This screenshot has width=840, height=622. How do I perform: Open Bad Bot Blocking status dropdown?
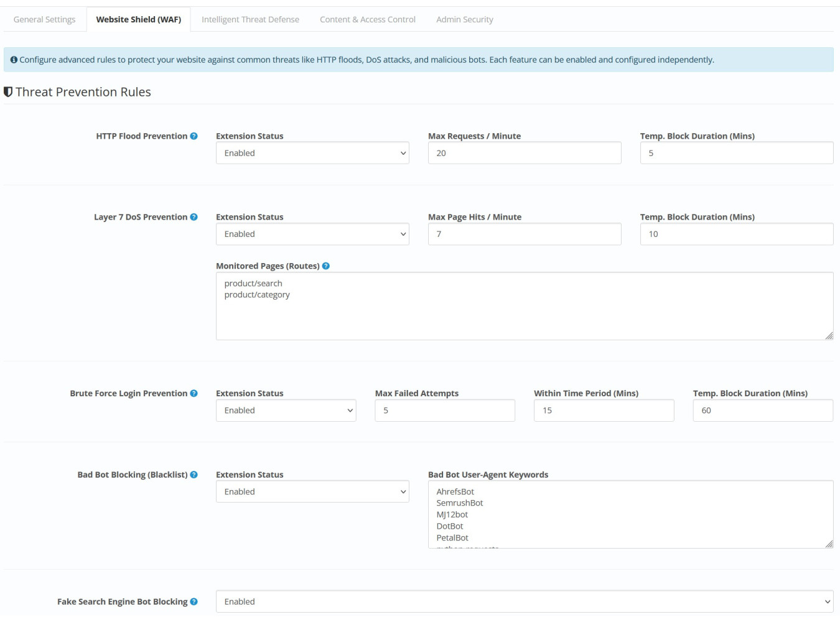pos(312,491)
